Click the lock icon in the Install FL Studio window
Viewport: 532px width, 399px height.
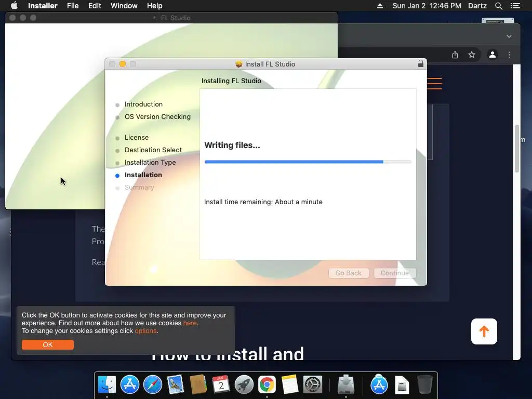[x=421, y=63]
